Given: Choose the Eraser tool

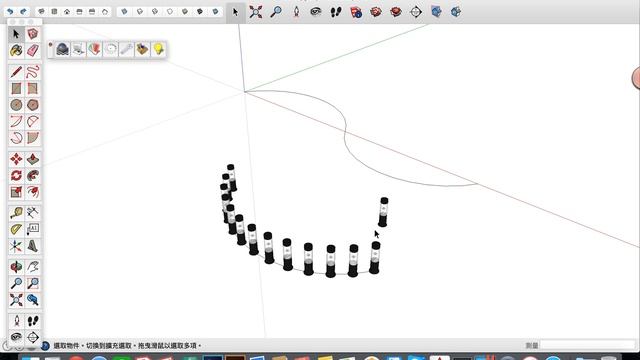Looking at the screenshot, I should point(33,50).
